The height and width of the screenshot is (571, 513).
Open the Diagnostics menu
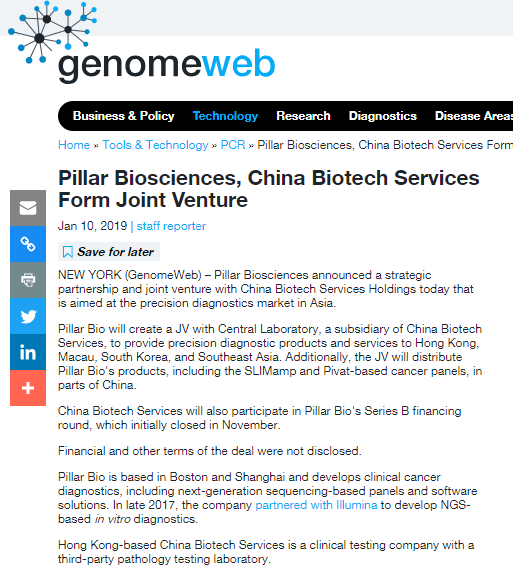(x=383, y=116)
